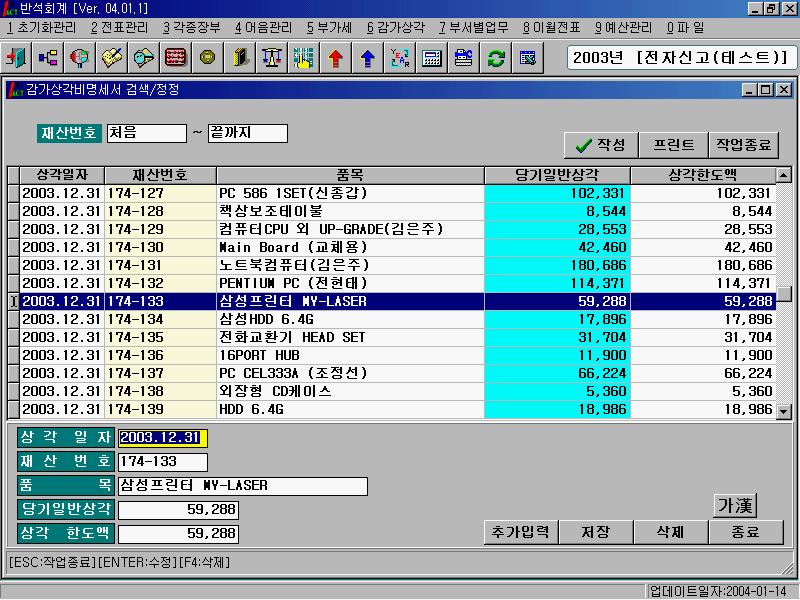Click the red up arrow icon
This screenshot has height=600, width=800.
(x=335, y=58)
